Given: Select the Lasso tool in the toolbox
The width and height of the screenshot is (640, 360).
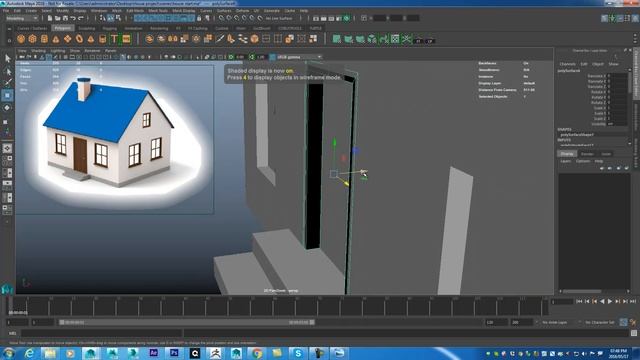Looking at the screenshot, I should pos(7,71).
